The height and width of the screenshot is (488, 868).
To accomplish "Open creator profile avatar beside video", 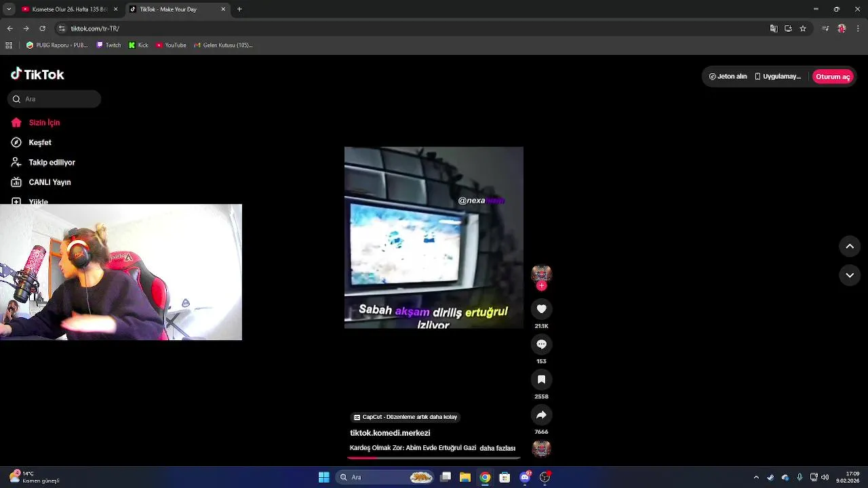I will point(541,274).
